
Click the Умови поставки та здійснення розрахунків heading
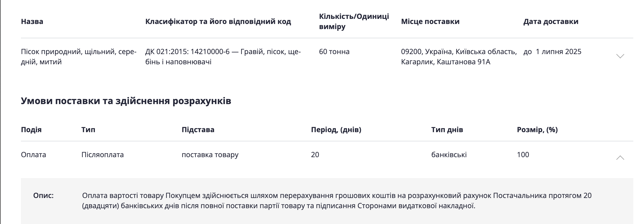tap(126, 101)
